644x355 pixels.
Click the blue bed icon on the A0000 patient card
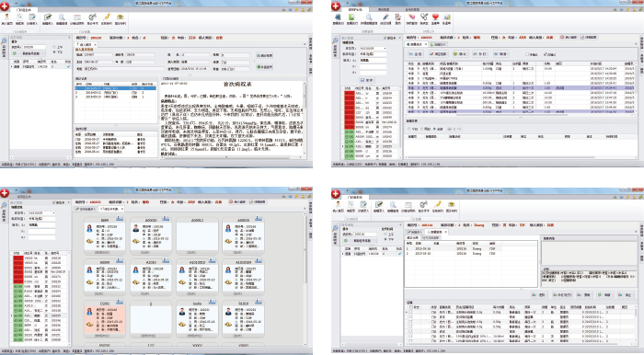tap(166, 218)
